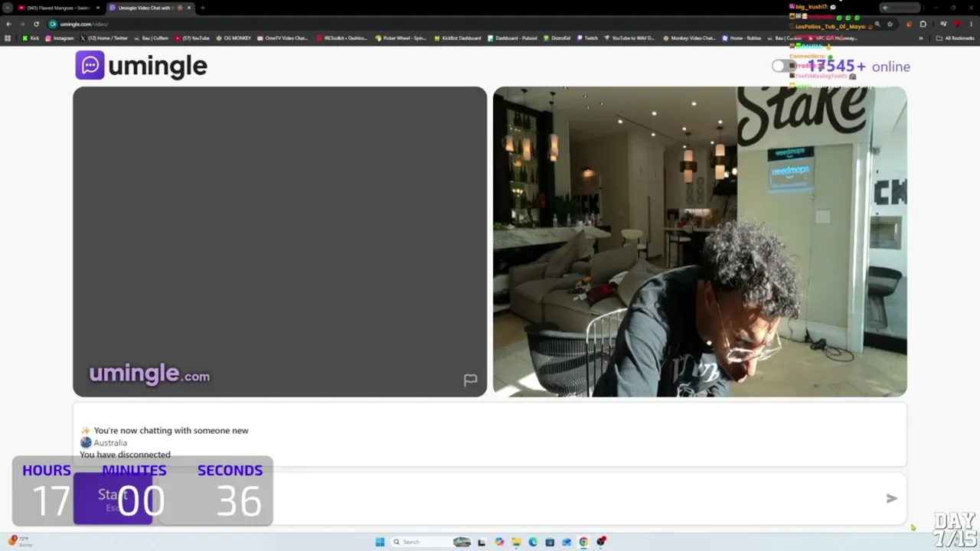Open the Home / Twitter bookmark
Screen dimensions: 980x551
coord(103,38)
